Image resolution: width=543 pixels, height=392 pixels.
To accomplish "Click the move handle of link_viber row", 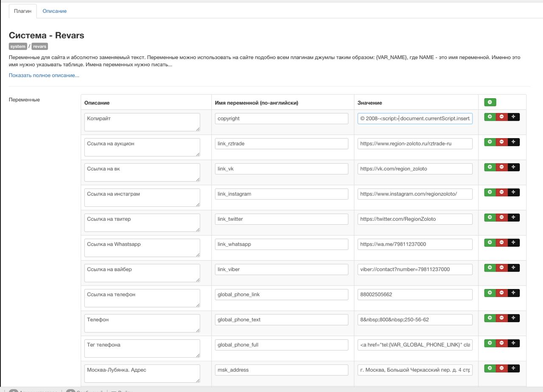I will coord(513,268).
